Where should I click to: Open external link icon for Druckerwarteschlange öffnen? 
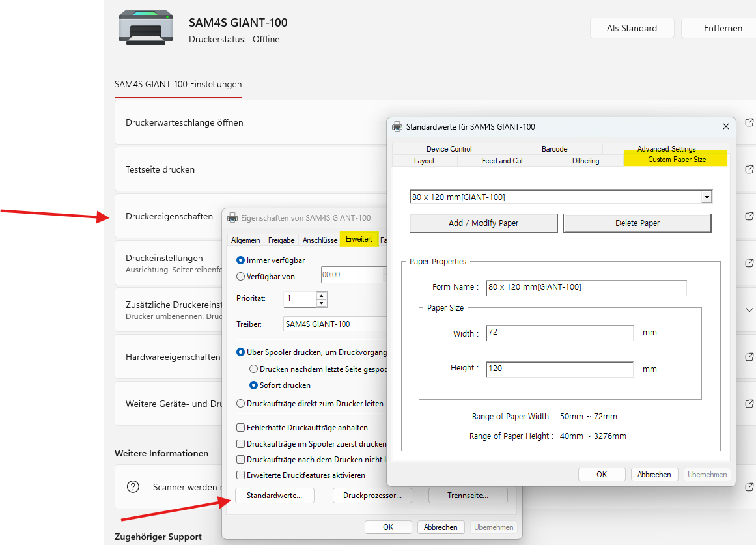coord(749,122)
